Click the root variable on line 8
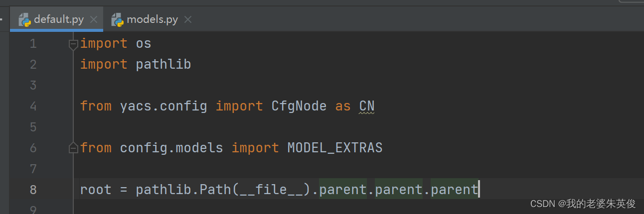Screen dimensions: 644x214 (95, 190)
